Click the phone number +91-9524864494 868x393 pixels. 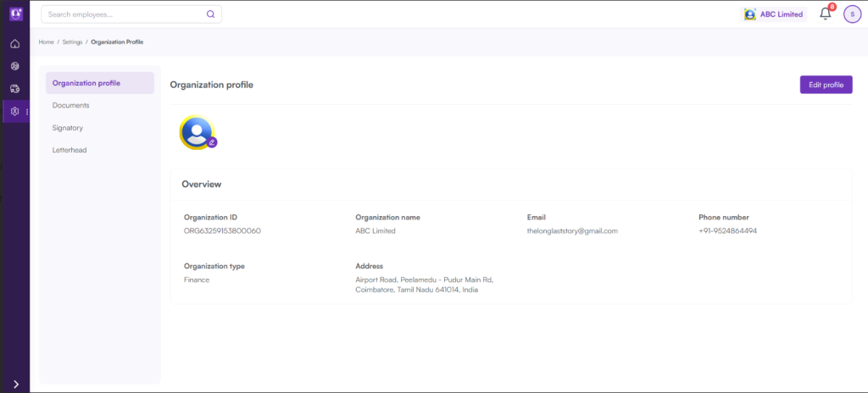(727, 231)
